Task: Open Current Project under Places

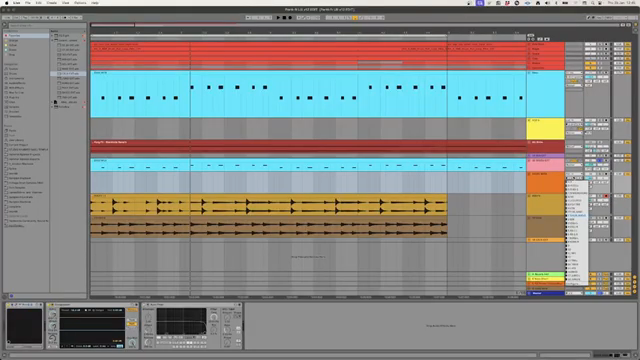Action: click(17, 145)
